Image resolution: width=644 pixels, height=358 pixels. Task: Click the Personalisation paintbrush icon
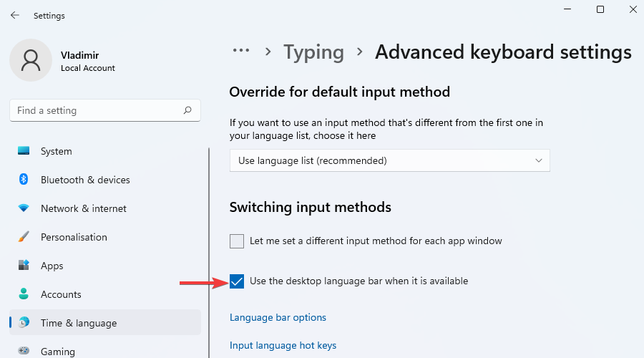pyautogui.click(x=24, y=237)
